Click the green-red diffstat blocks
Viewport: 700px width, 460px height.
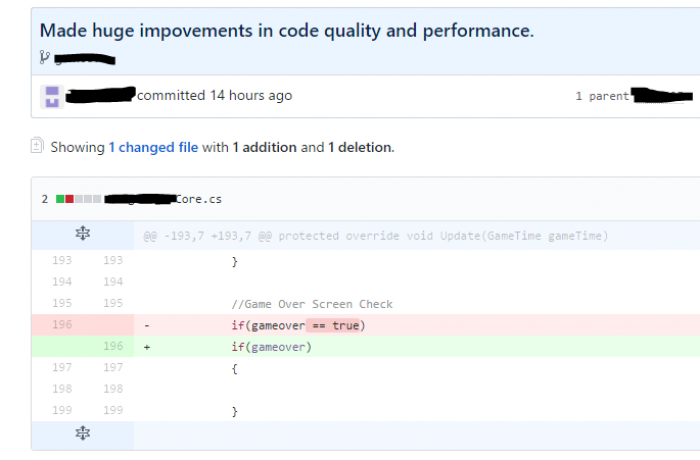[78, 199]
